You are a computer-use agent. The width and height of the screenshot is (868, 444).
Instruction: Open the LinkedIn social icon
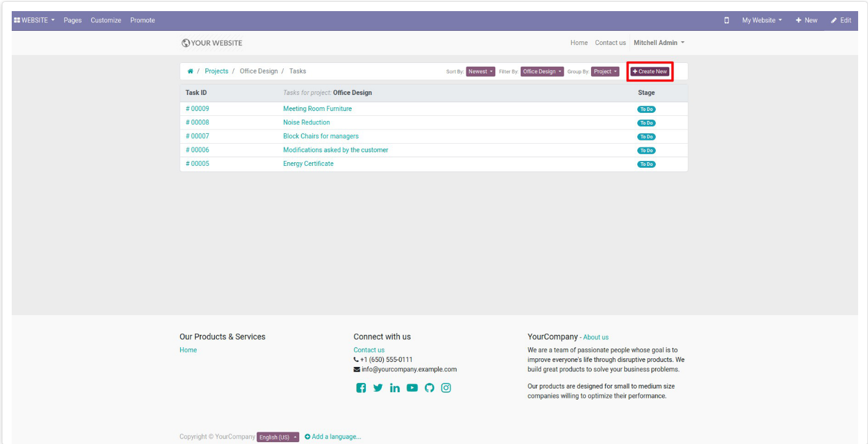tap(395, 388)
